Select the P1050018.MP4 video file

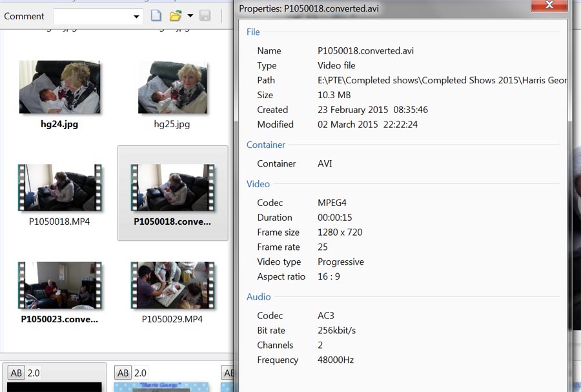tap(59, 188)
